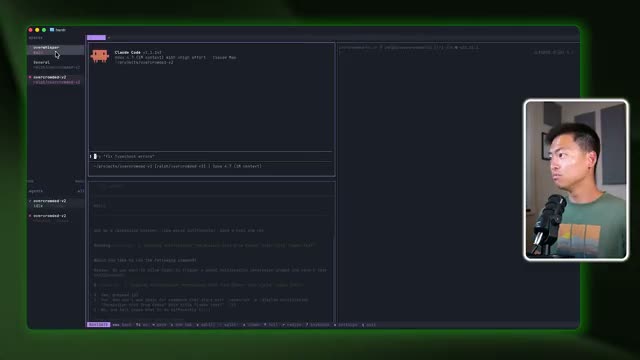Click the 'Claude Code' version heading

(x=138, y=53)
